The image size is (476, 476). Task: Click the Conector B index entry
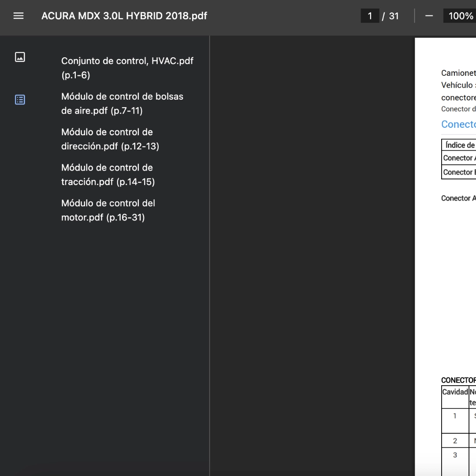459,172
